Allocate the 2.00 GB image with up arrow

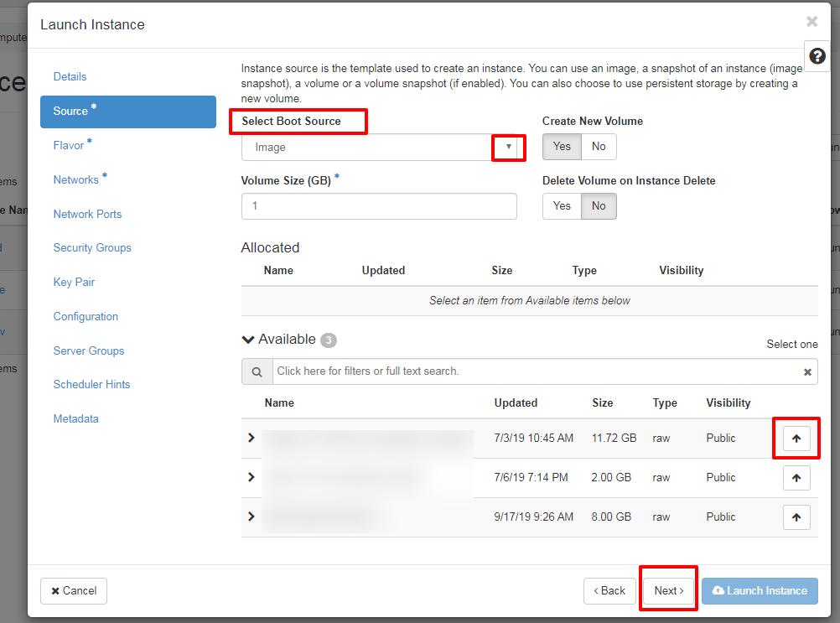click(x=796, y=478)
